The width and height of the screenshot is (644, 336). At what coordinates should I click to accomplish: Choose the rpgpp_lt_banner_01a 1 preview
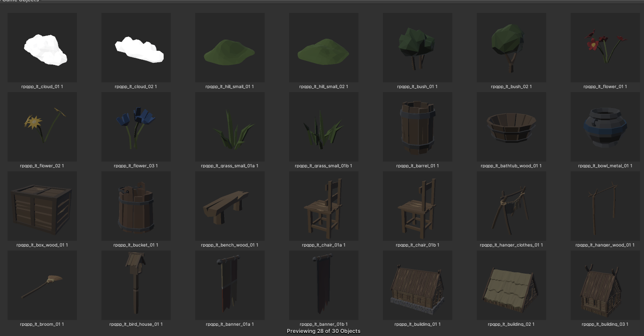click(230, 285)
